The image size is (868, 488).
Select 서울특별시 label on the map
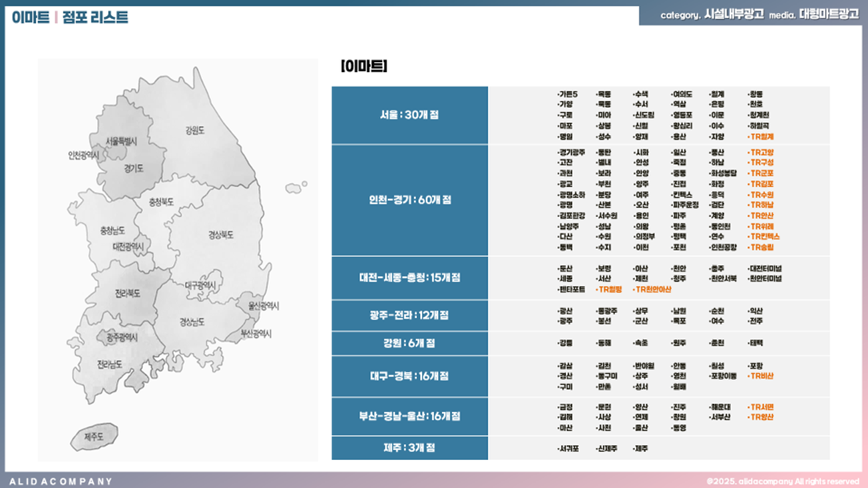pos(121,141)
